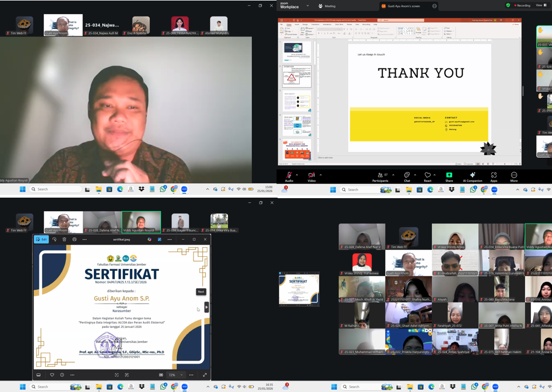
Task: Click the React heart icon
Action: pyautogui.click(x=427, y=176)
